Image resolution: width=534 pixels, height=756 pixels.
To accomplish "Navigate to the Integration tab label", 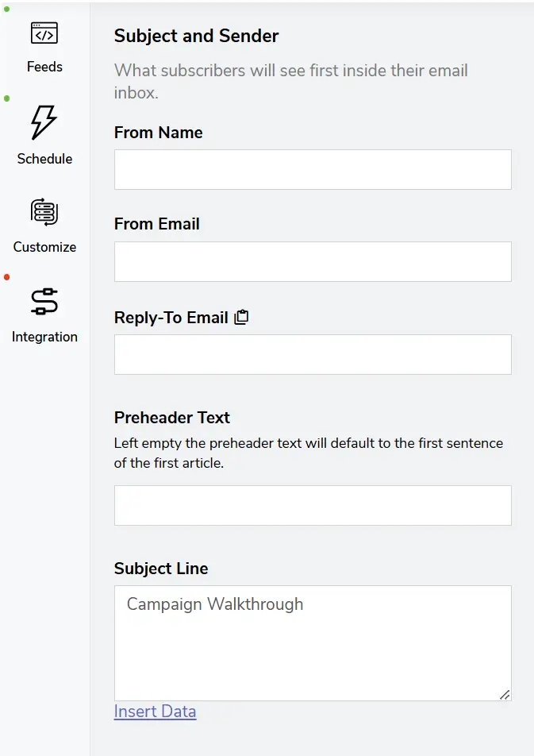I will [x=44, y=337].
